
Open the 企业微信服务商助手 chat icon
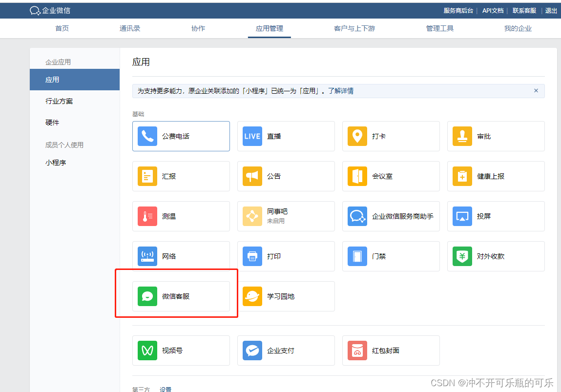(x=357, y=216)
